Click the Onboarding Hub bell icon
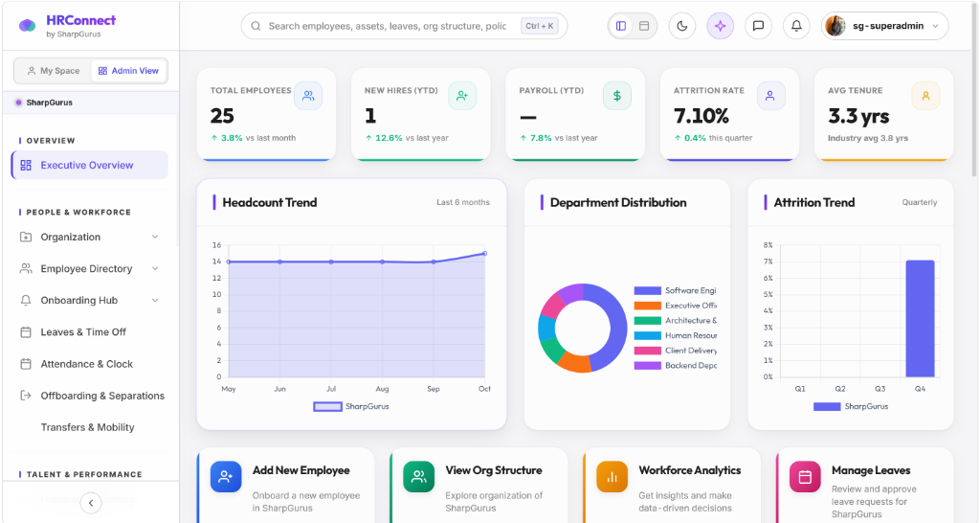Viewport: 980px width, 523px height. tap(26, 300)
